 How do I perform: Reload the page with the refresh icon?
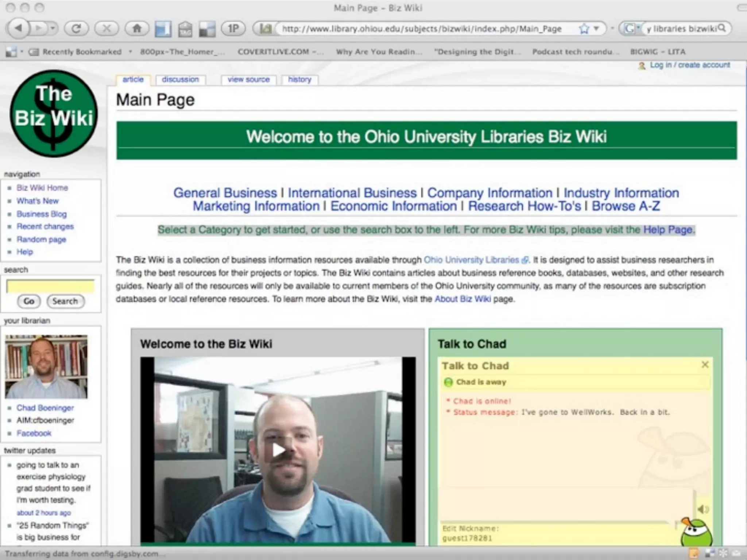pyautogui.click(x=76, y=28)
